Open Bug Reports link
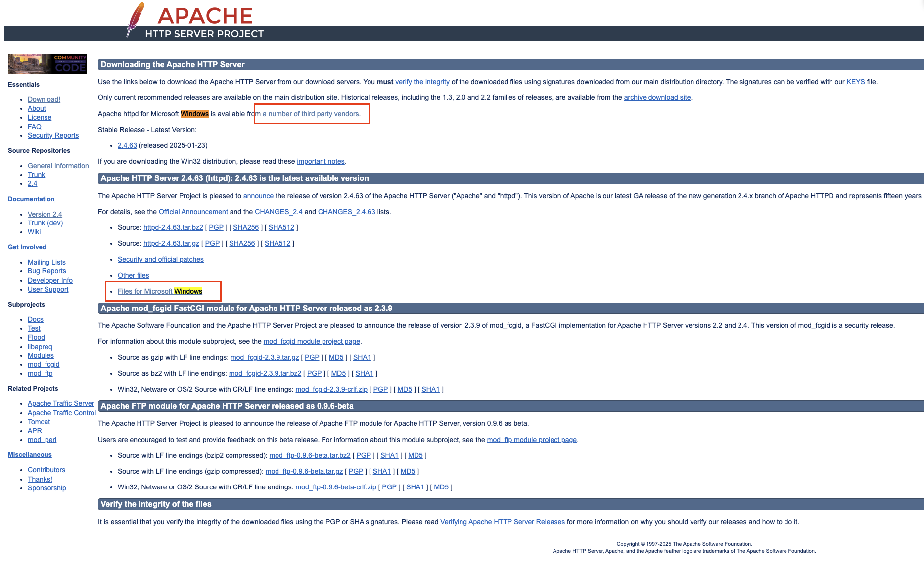The width and height of the screenshot is (924, 574). pyautogui.click(x=46, y=271)
